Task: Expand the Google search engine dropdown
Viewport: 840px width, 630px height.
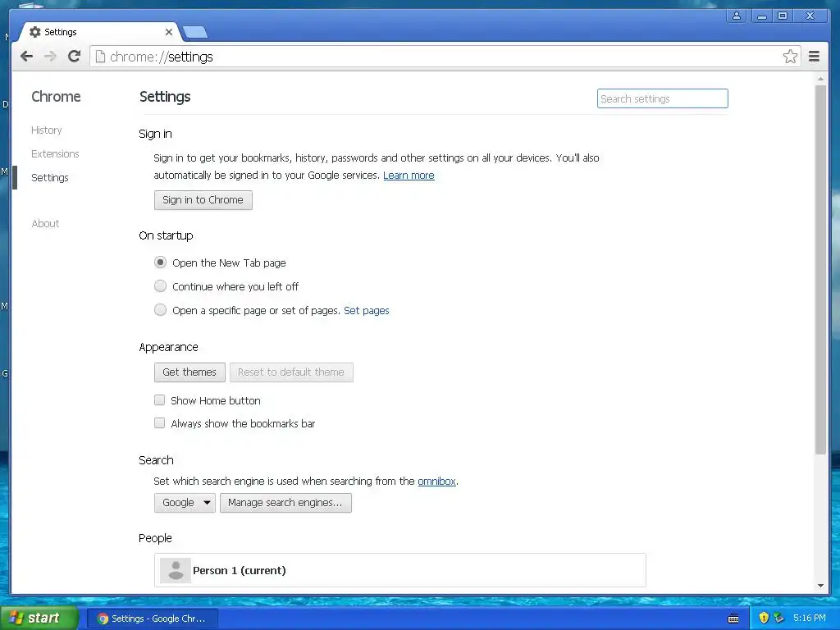Action: [x=185, y=503]
